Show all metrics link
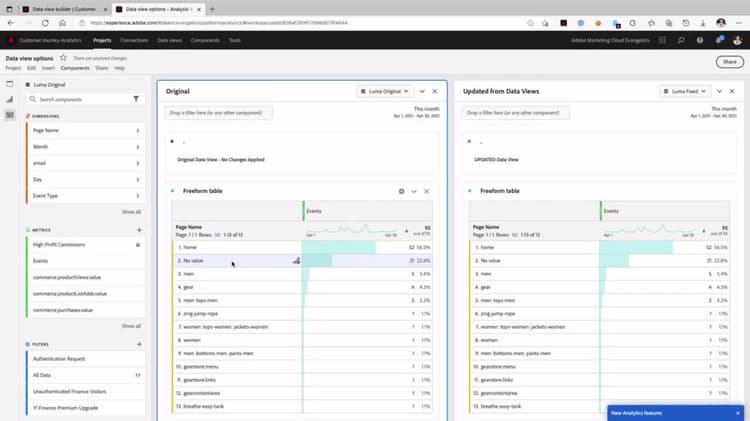The width and height of the screenshot is (750, 421). click(x=131, y=326)
